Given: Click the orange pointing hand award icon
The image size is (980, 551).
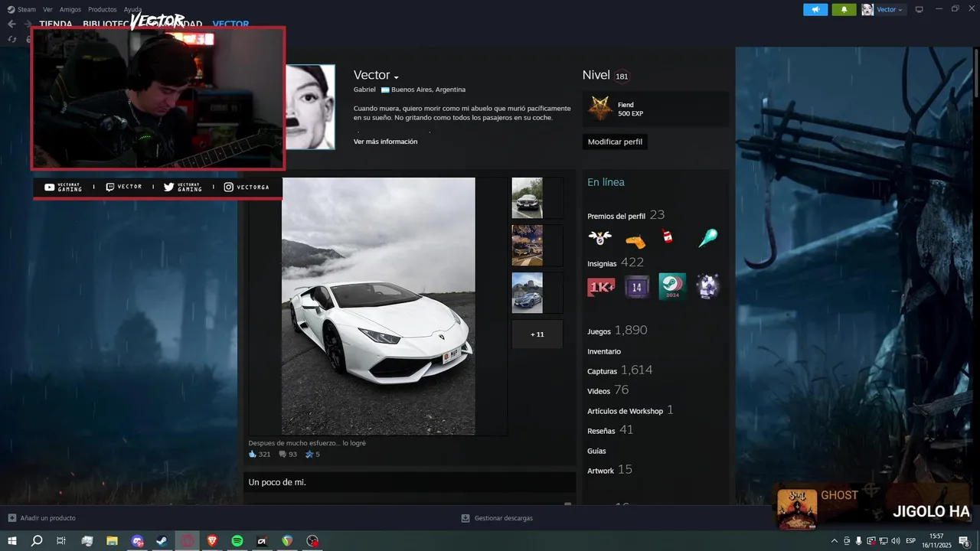Looking at the screenshot, I should (635, 240).
